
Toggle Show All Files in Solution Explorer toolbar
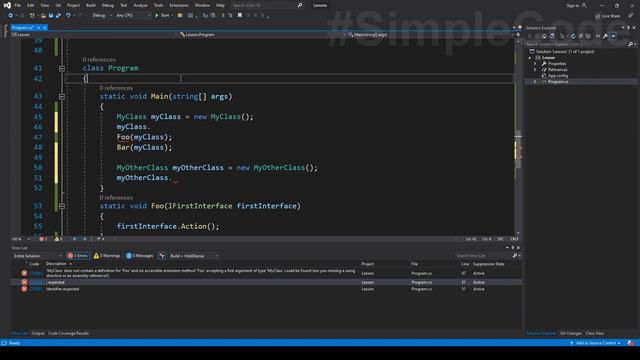(x=588, y=36)
